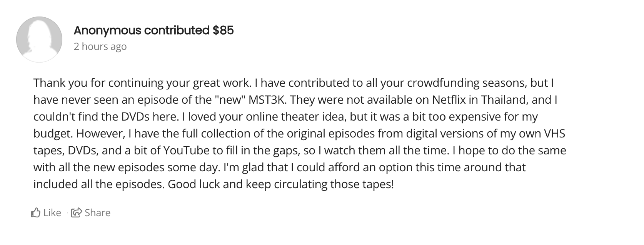Click the anonymous contributor avatar
Screen dimensions: 644x245
[x=39, y=40]
